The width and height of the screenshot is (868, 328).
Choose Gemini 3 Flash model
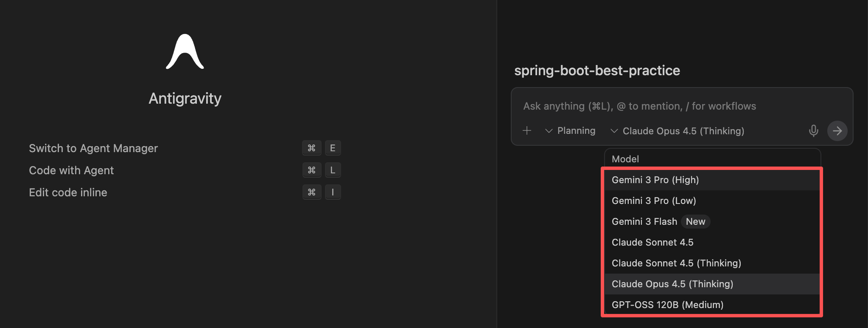tap(644, 221)
